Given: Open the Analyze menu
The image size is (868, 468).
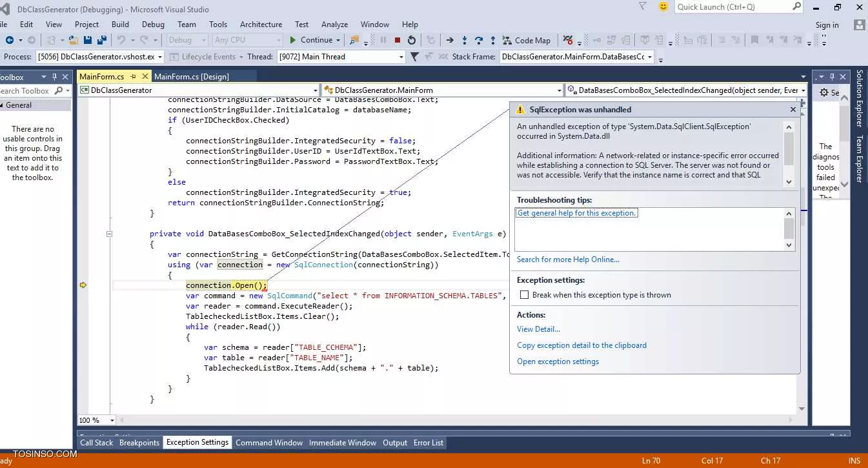Looking at the screenshot, I should (x=334, y=25).
